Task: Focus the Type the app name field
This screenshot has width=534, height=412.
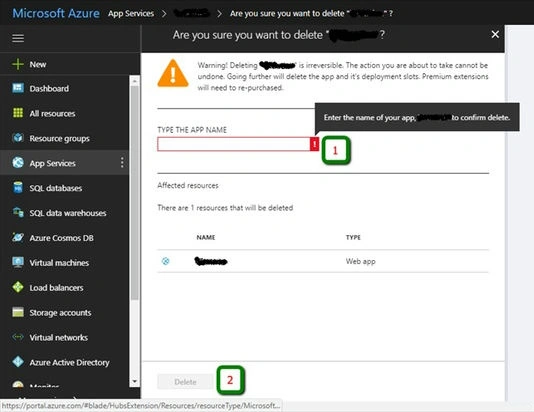Action: click(x=234, y=144)
